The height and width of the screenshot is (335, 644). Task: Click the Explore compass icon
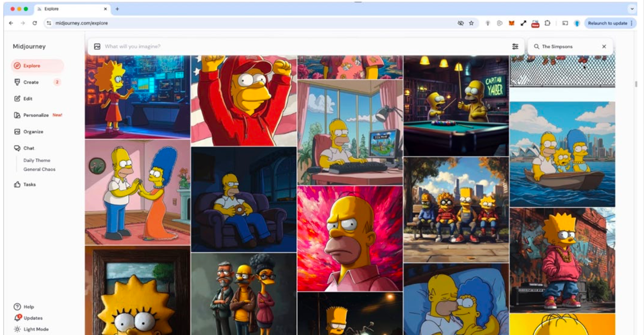[17, 66]
